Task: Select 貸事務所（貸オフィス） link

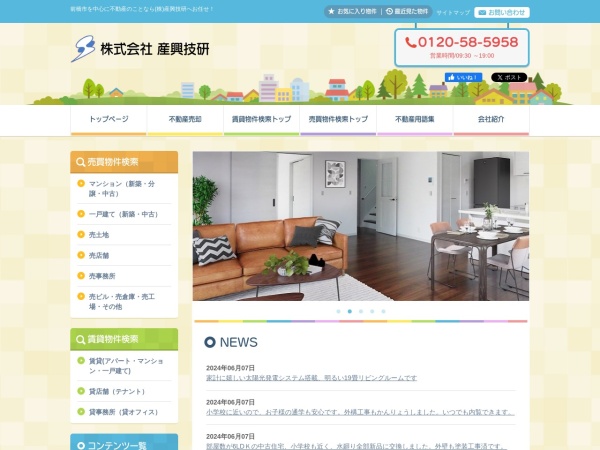Action: coord(123,412)
